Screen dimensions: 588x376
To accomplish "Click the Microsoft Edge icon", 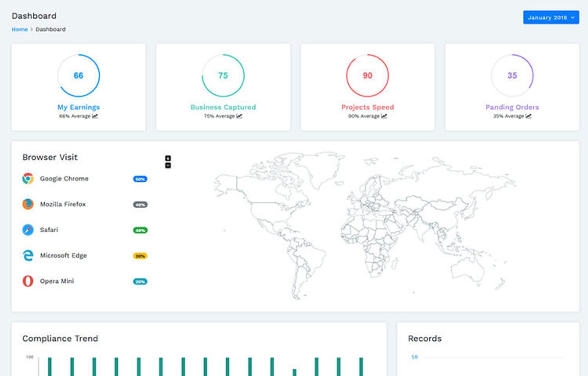I will [28, 256].
